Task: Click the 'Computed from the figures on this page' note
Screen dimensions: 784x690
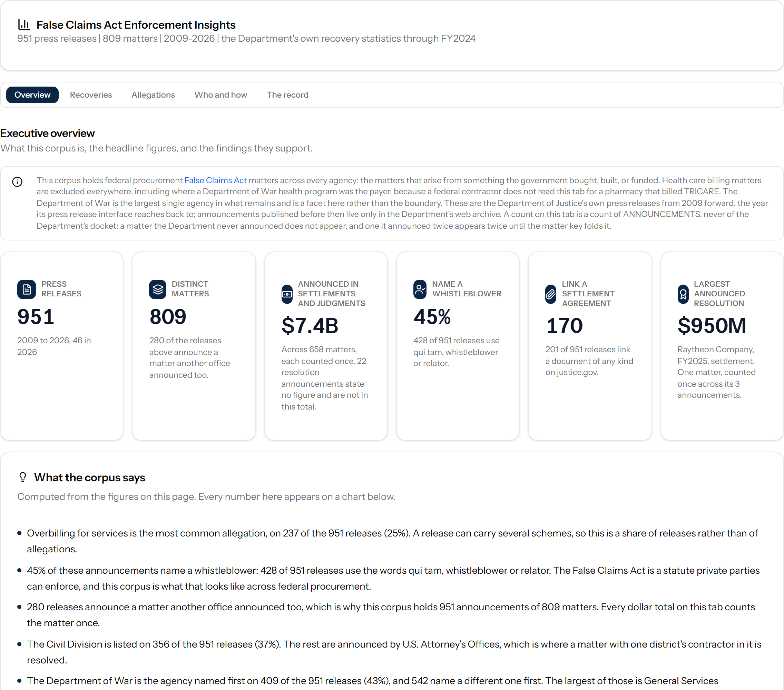Action: [x=206, y=497]
